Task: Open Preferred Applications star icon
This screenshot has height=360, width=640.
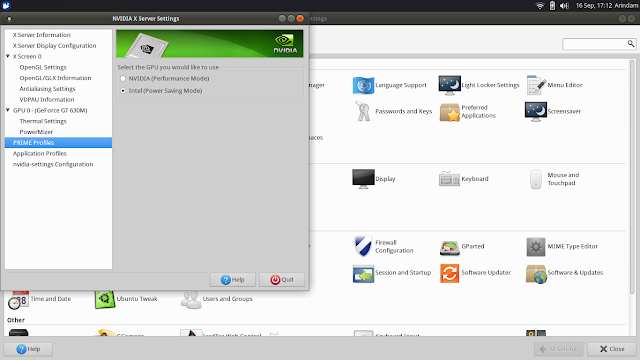Action: pos(449,112)
